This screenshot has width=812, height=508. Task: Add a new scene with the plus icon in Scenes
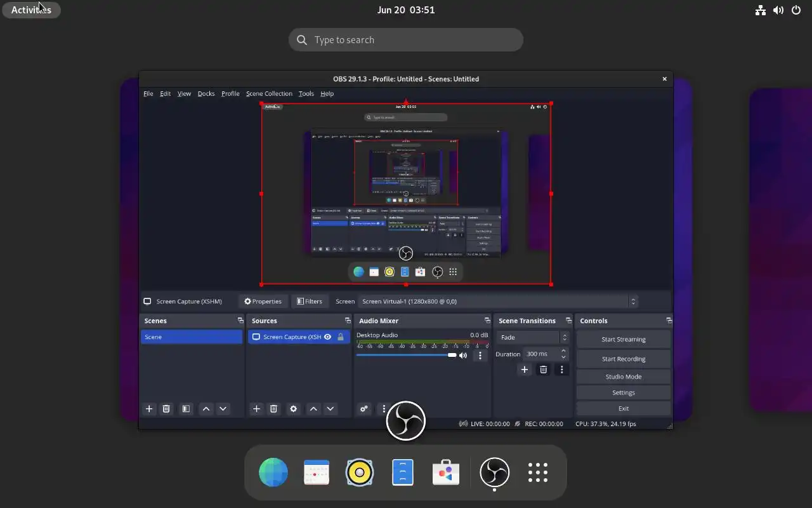pyautogui.click(x=149, y=409)
